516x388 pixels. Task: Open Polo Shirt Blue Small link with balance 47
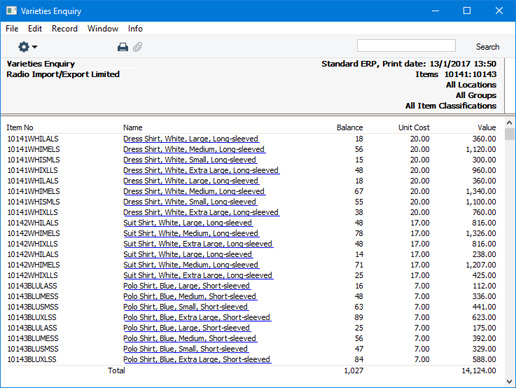pos(186,349)
